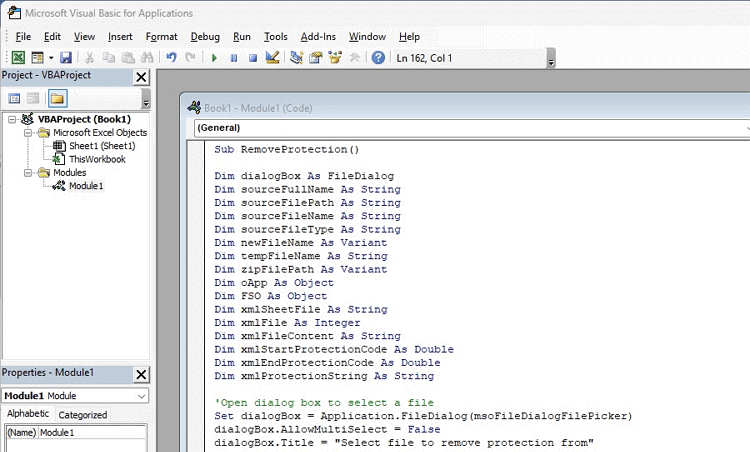Toggle Design Mode icon in toolbar
This screenshot has height=452, width=750.
click(272, 58)
